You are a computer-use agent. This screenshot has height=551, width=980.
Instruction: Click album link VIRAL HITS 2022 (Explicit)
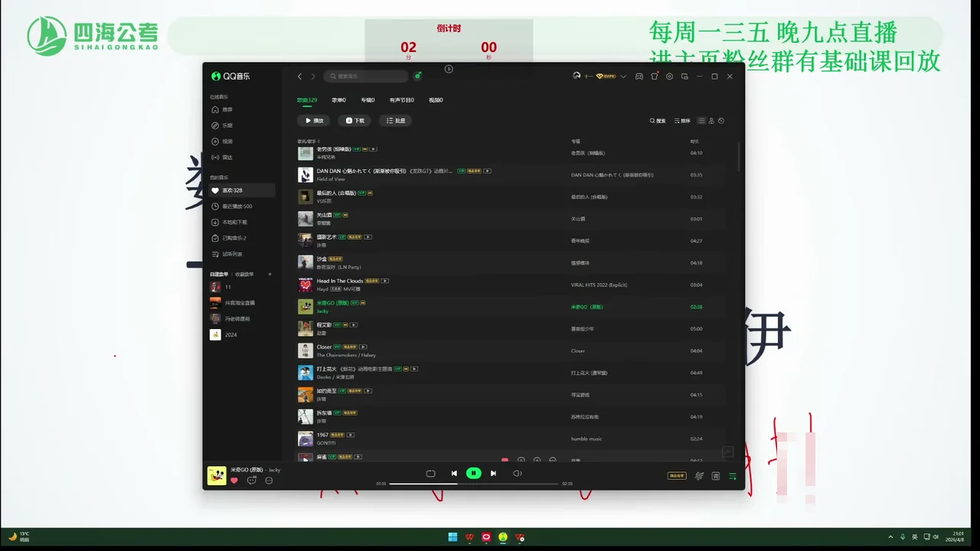pyautogui.click(x=599, y=285)
